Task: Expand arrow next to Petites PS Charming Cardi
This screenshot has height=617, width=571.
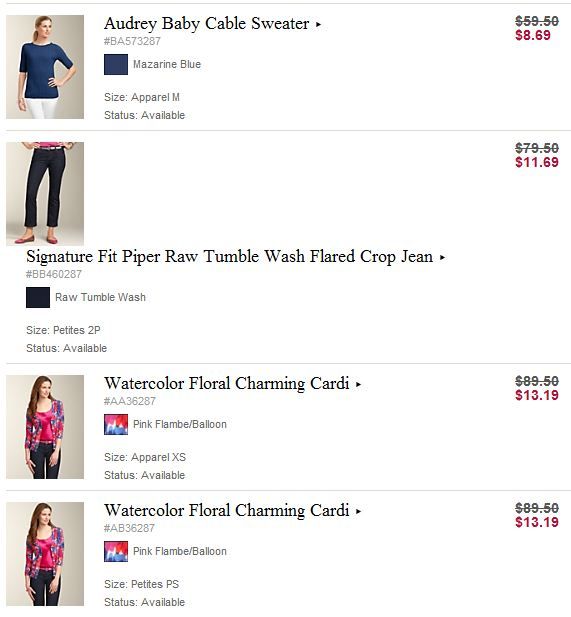Action: click(x=358, y=512)
